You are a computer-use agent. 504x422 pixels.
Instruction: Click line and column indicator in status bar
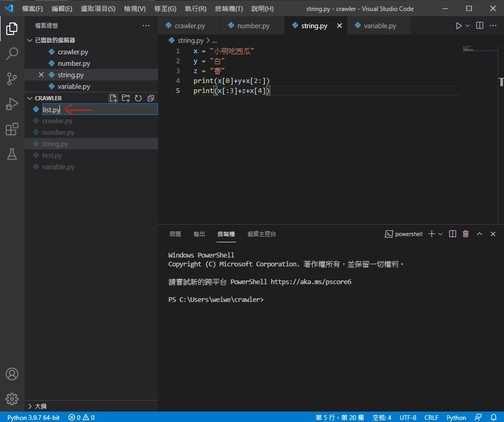tap(340, 417)
